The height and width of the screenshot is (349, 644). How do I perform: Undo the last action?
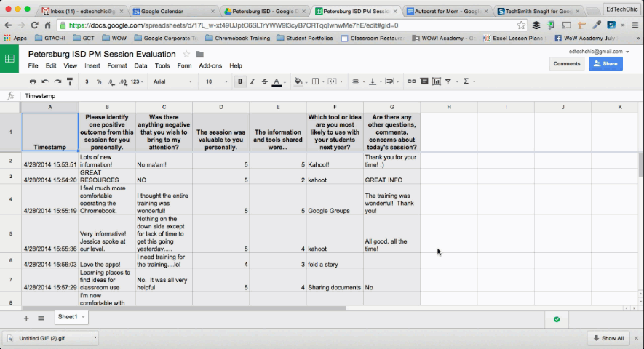(45, 81)
